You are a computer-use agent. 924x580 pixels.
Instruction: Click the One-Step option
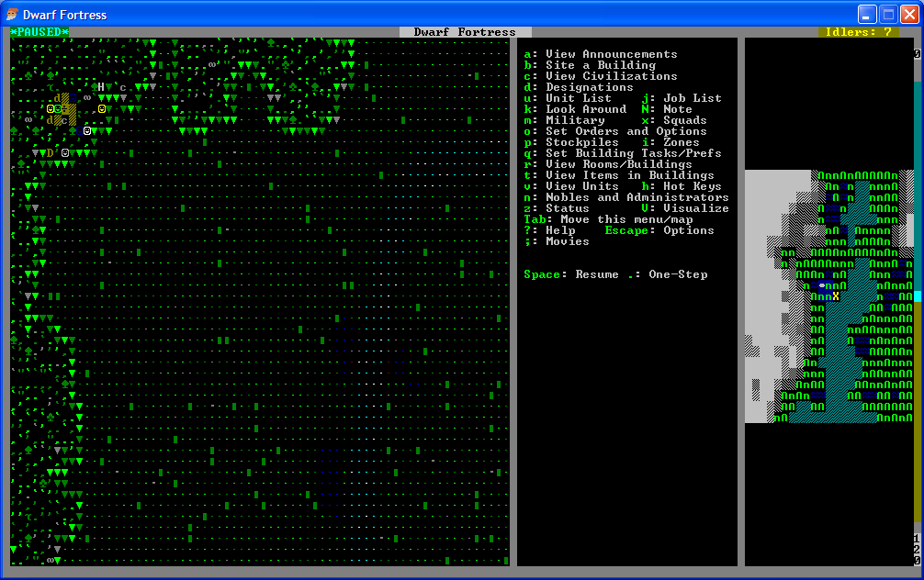(667, 274)
